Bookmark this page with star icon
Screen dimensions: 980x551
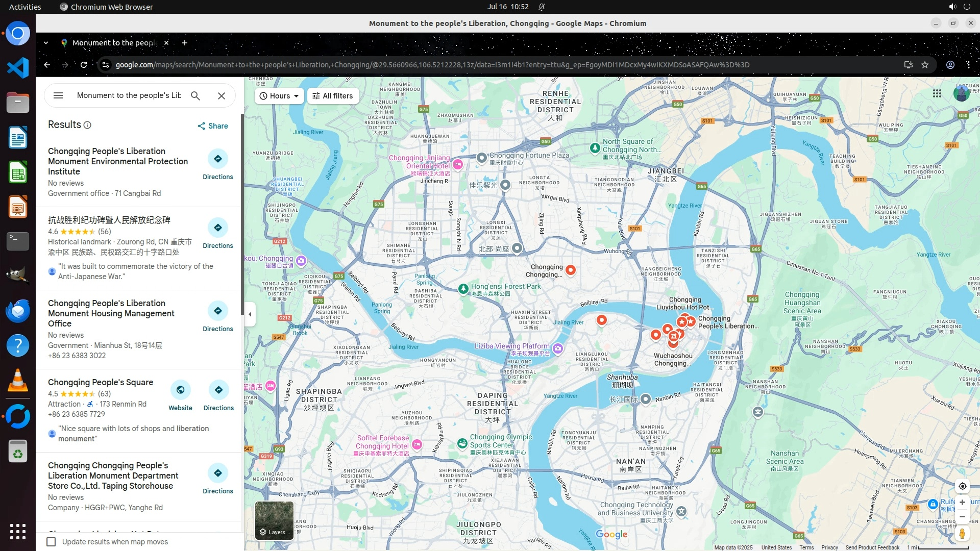925,65
